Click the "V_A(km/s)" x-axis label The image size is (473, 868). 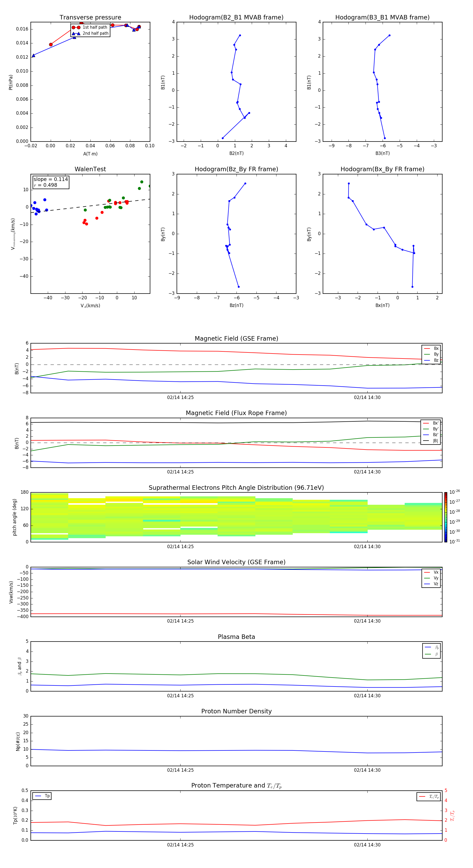pyautogui.click(x=90, y=306)
